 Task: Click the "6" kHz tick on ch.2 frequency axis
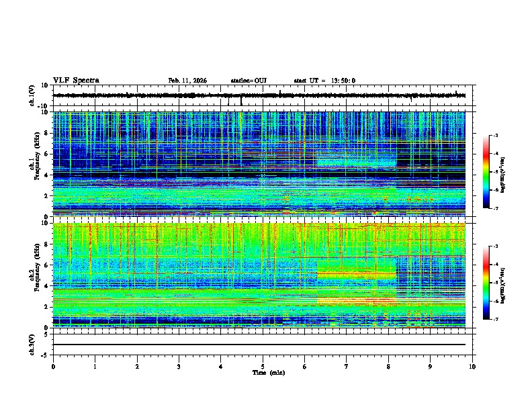point(47,265)
